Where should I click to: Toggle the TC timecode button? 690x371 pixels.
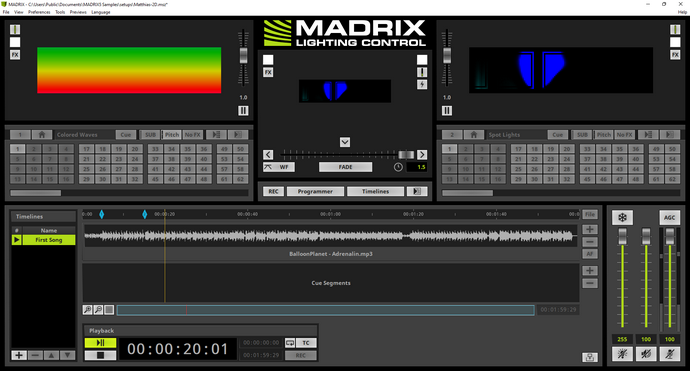point(306,343)
